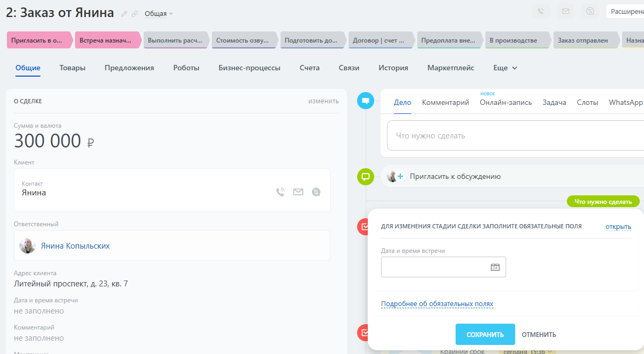Image resolution: width=644 pixels, height=354 pixels.
Task: Expand the Общая pipeline dropdown
Action: click(159, 14)
